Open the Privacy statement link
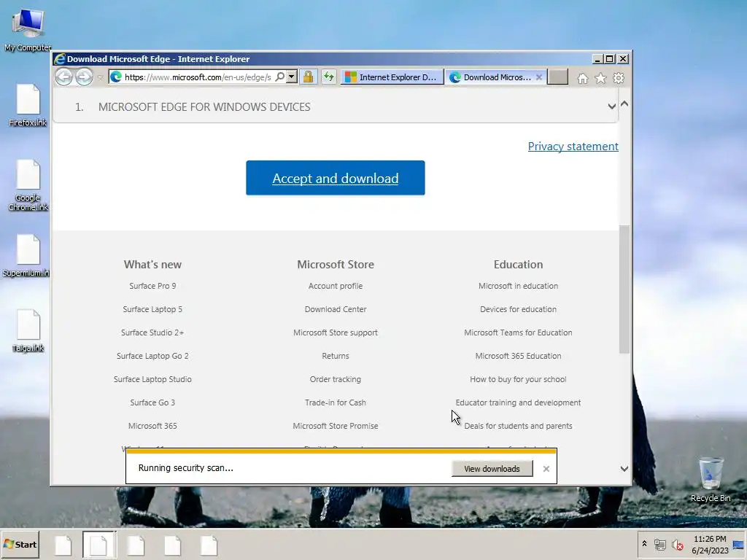Image resolution: width=747 pixels, height=560 pixels. [573, 146]
